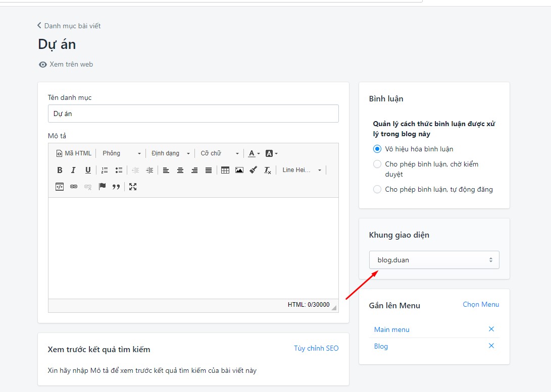Open the blog.duan template dropdown
Screen dimensions: 551x392
coord(434,260)
